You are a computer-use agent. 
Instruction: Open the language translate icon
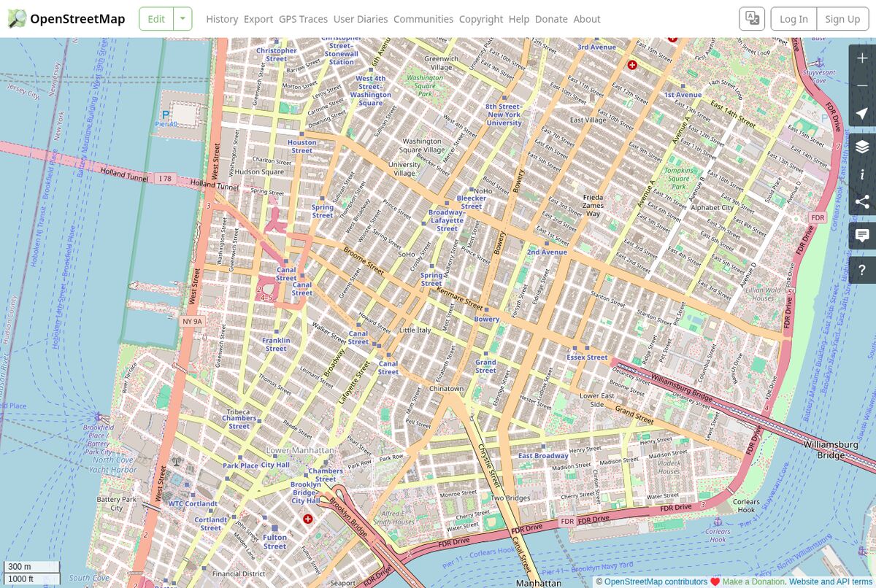point(752,19)
